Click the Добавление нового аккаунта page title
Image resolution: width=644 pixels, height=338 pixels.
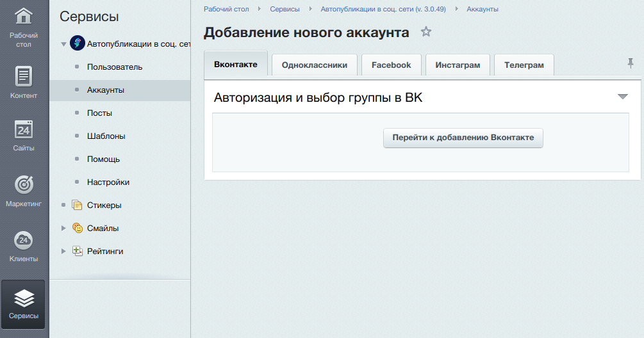click(306, 33)
